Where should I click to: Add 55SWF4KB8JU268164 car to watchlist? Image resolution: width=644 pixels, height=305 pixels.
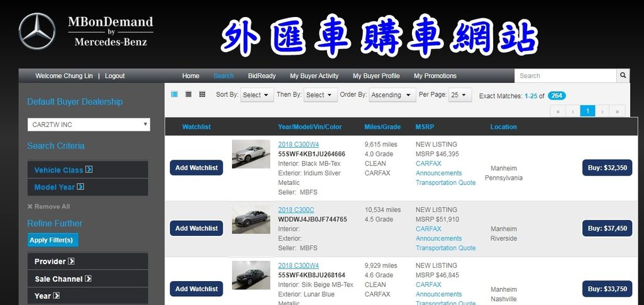pyautogui.click(x=196, y=289)
